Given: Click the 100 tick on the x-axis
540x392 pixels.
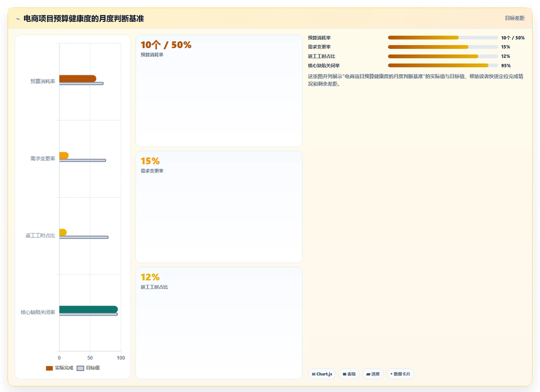Looking at the screenshot, I should point(121,358).
